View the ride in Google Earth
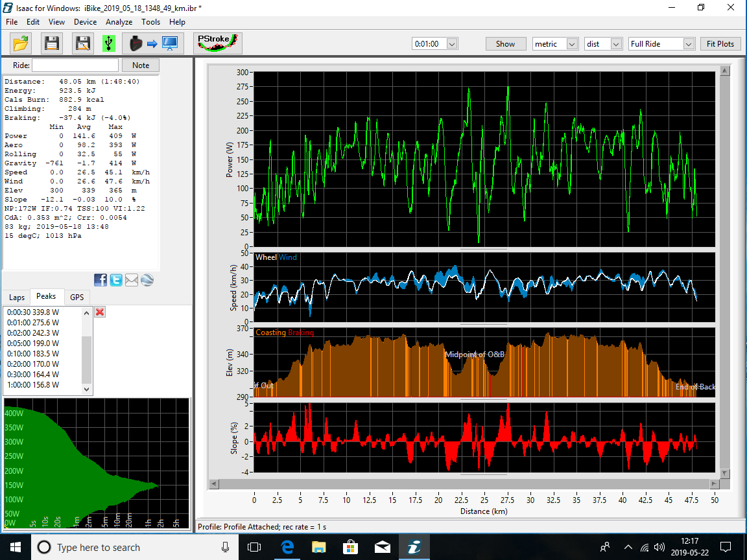Screen dimensions: 747x560 (147, 280)
